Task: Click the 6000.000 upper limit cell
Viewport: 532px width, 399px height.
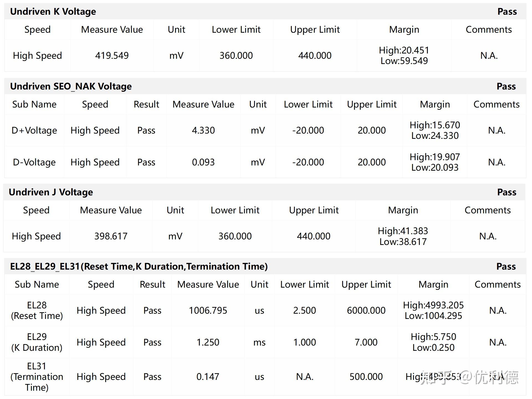Action: (x=366, y=310)
